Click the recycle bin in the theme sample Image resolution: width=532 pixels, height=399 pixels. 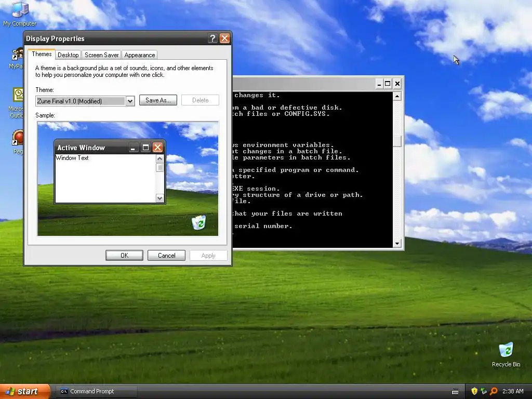tap(199, 222)
